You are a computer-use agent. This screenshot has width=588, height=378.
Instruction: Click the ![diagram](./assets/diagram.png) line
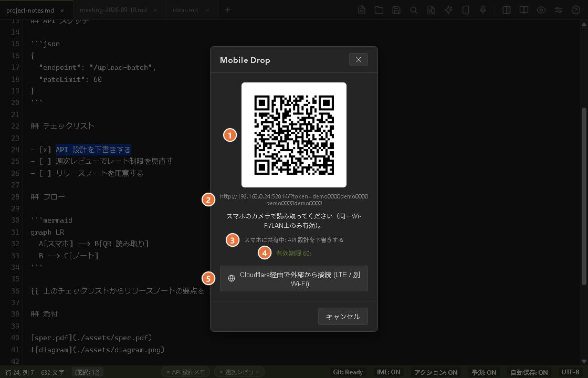pyautogui.click(x=98, y=350)
